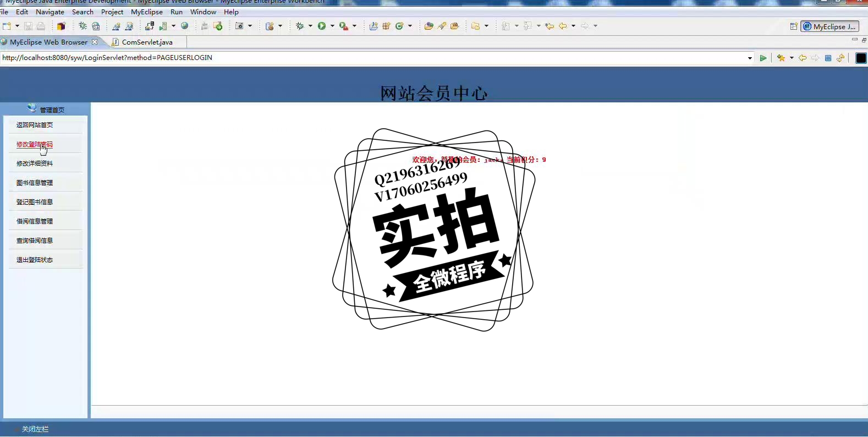Click 查询借阅信息 sidebar link
Viewport: 868px width, 437px height.
coord(35,241)
